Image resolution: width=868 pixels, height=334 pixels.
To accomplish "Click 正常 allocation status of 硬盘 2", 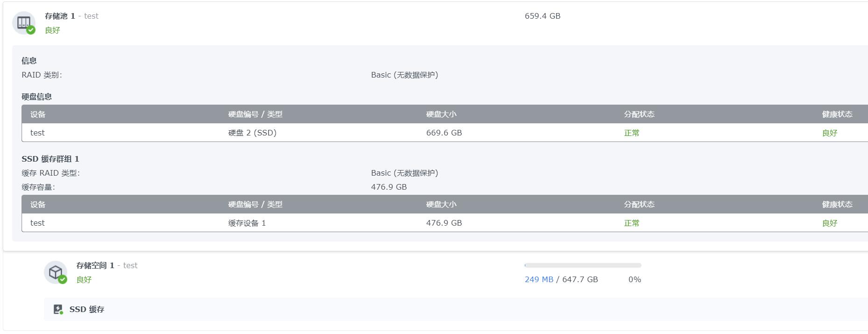I will 631,133.
